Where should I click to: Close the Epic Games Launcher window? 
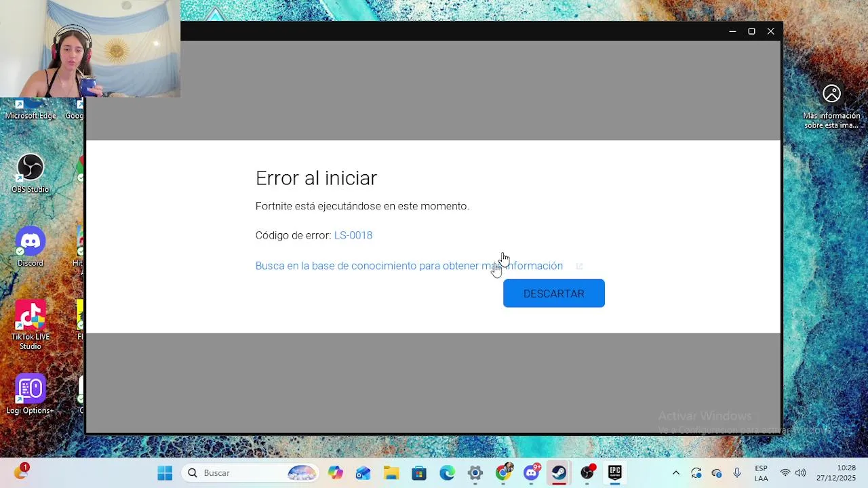pyautogui.click(x=771, y=31)
